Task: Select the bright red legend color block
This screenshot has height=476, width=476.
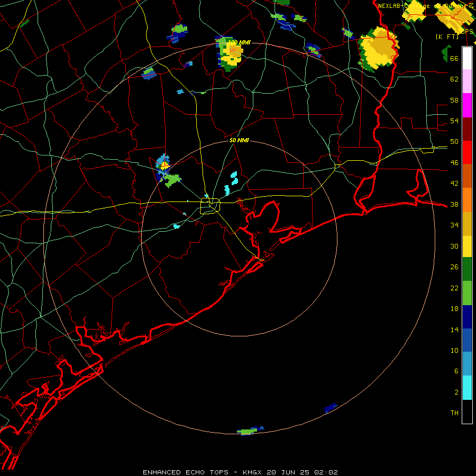Action: (x=467, y=152)
